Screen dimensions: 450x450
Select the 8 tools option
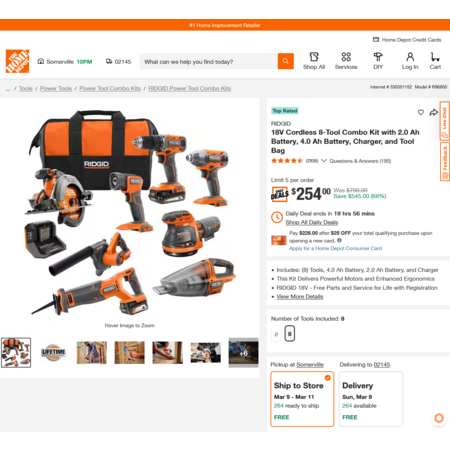coord(290,334)
